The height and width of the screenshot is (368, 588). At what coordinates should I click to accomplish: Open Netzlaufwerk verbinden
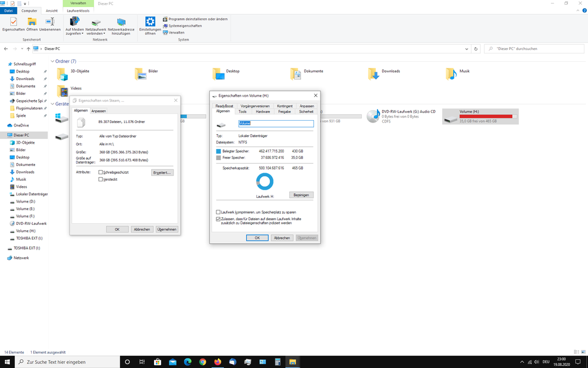(95, 24)
